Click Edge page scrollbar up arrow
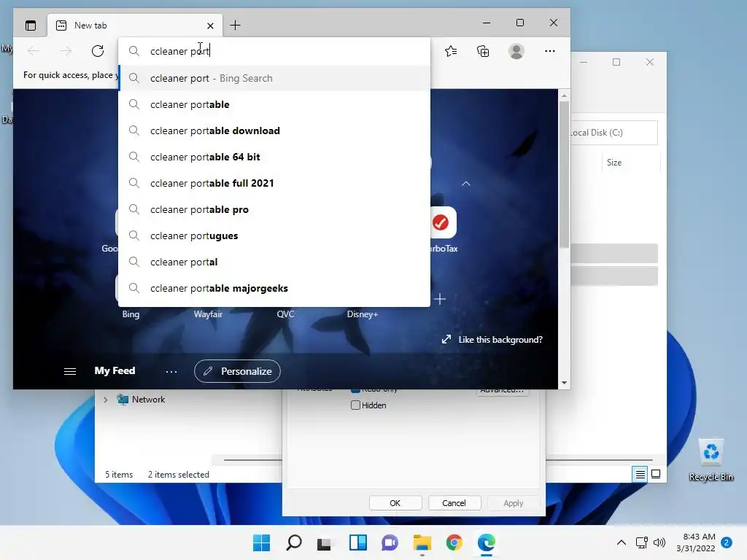This screenshot has height=560, width=747. pyautogui.click(x=564, y=96)
